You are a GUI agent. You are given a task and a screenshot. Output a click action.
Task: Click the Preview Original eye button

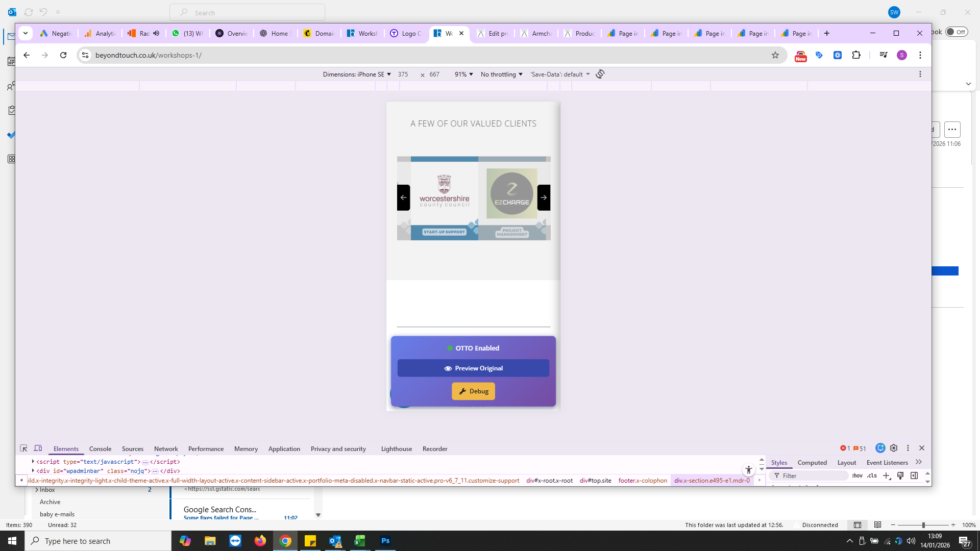[473, 368]
